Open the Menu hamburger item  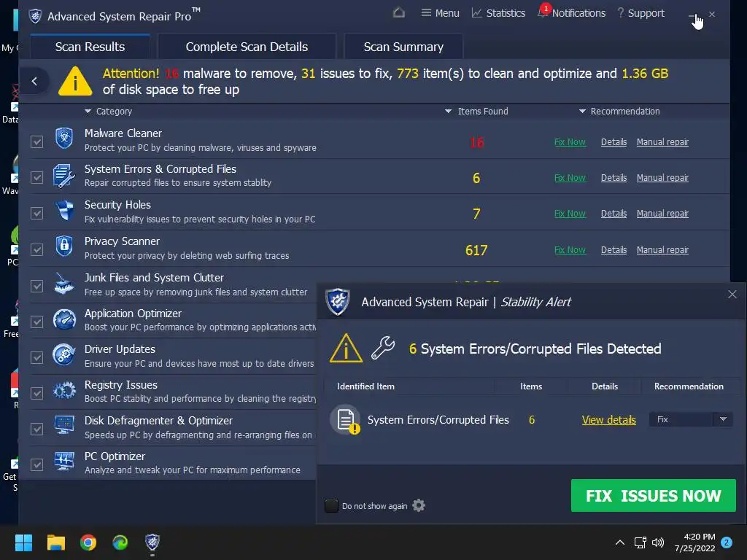click(x=440, y=13)
